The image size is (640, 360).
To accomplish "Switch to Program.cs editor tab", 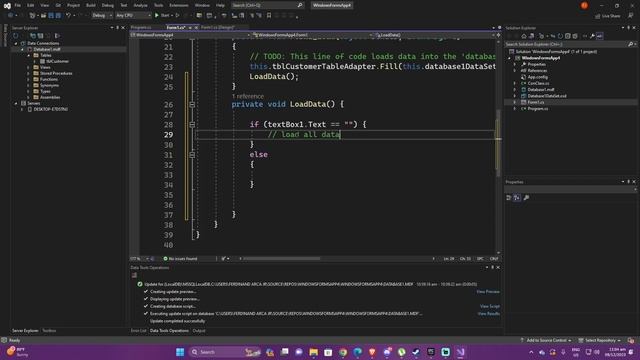I will (141, 27).
